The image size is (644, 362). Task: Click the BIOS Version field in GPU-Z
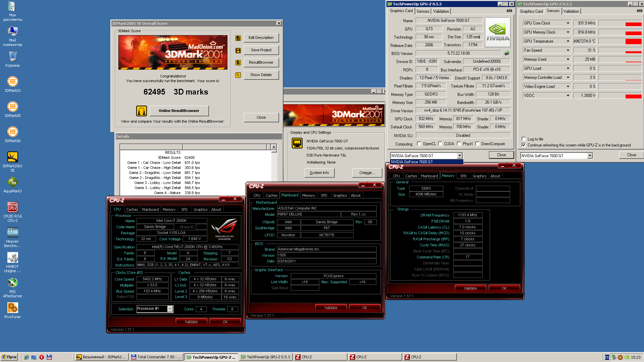[x=459, y=53]
